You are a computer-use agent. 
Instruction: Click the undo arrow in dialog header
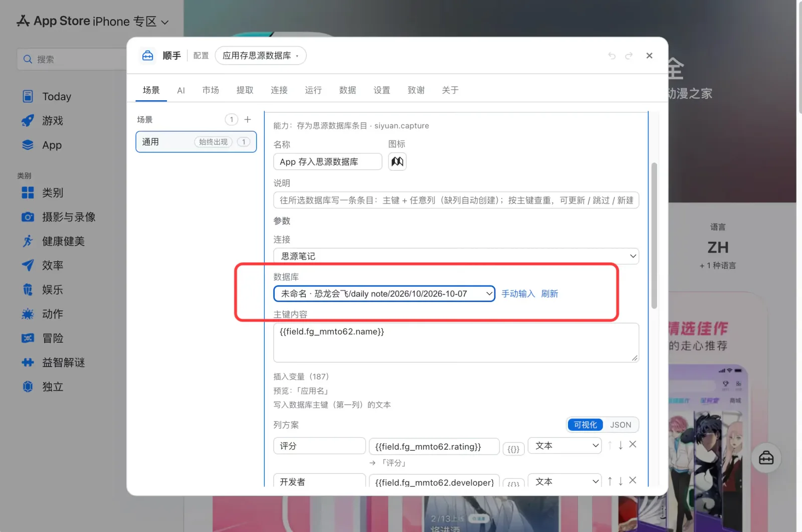pos(612,56)
